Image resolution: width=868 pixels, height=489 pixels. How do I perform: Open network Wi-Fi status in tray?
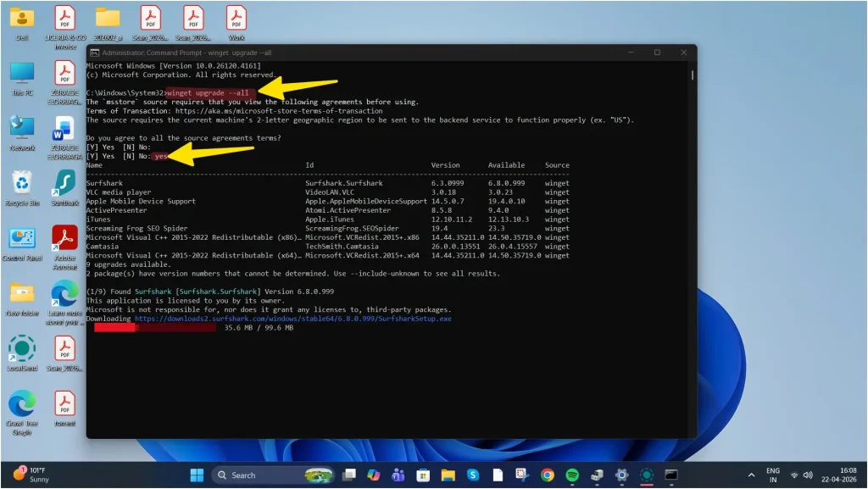(794, 475)
